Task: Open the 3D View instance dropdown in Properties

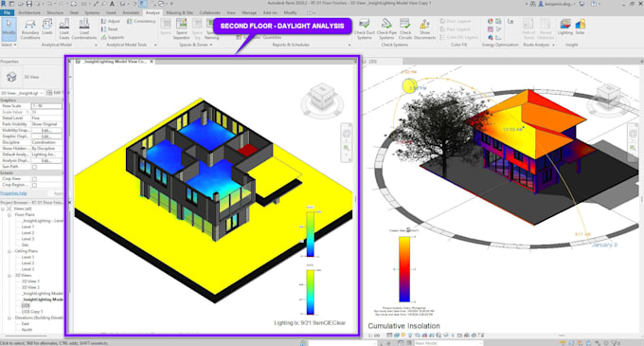Action: [22, 93]
